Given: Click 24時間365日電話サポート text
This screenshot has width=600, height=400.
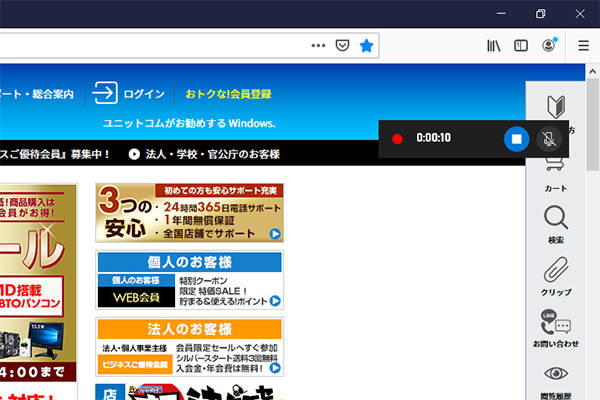Looking at the screenshot, I should pos(222,207).
